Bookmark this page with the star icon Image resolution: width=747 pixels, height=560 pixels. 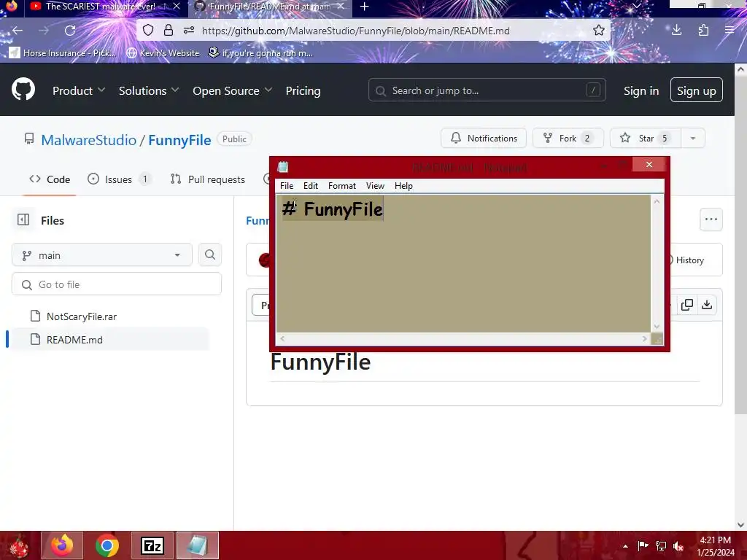pos(599,31)
